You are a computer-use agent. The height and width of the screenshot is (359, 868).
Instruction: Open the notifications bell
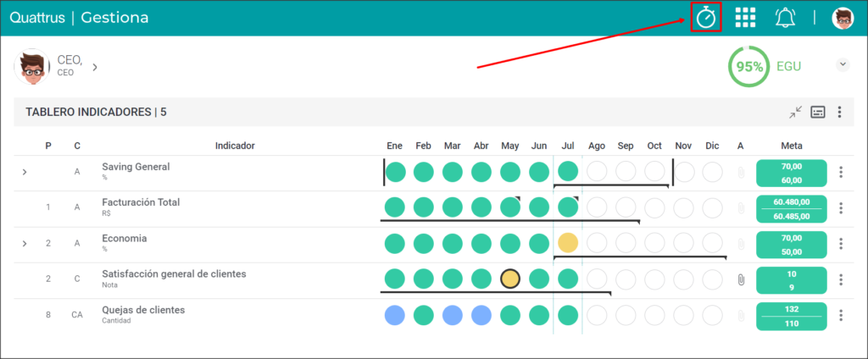click(784, 18)
